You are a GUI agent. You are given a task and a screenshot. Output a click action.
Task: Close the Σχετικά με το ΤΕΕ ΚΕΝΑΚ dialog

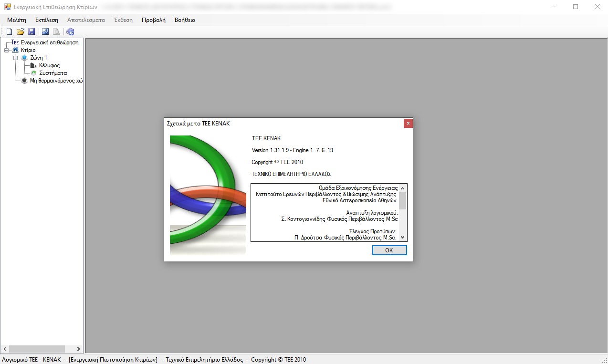tap(408, 124)
